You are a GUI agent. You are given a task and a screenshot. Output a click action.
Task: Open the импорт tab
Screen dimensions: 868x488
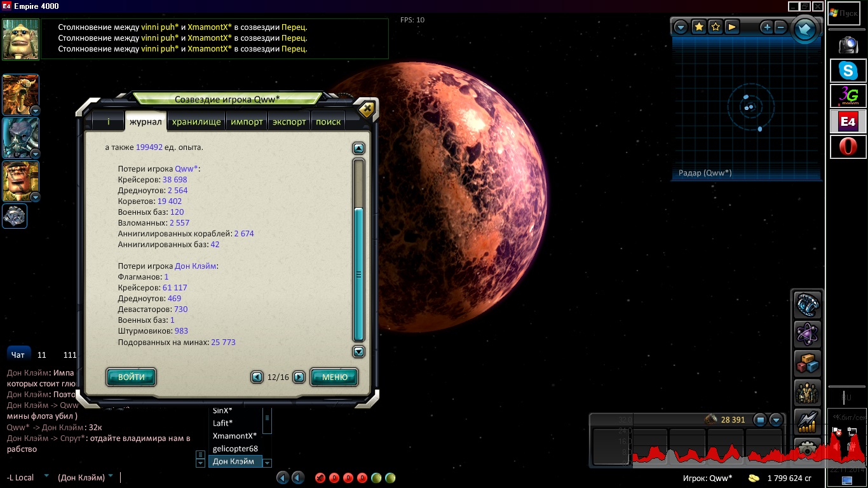tap(247, 121)
